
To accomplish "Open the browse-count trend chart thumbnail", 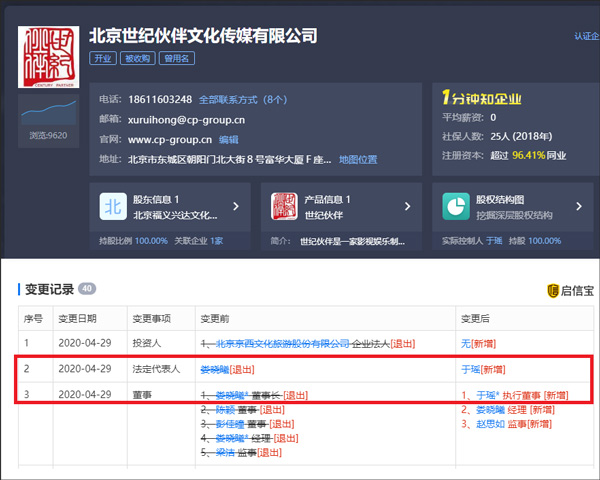I will [x=49, y=113].
